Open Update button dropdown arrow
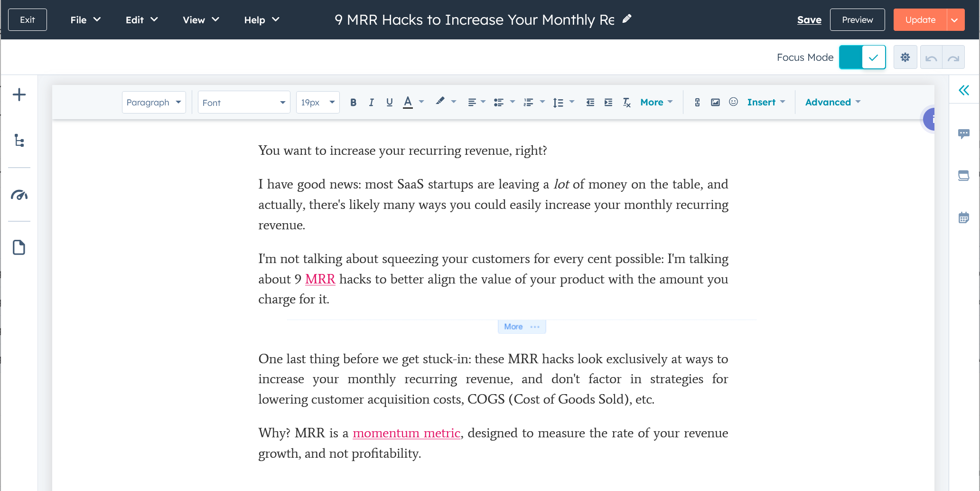The image size is (980, 491). tap(955, 20)
